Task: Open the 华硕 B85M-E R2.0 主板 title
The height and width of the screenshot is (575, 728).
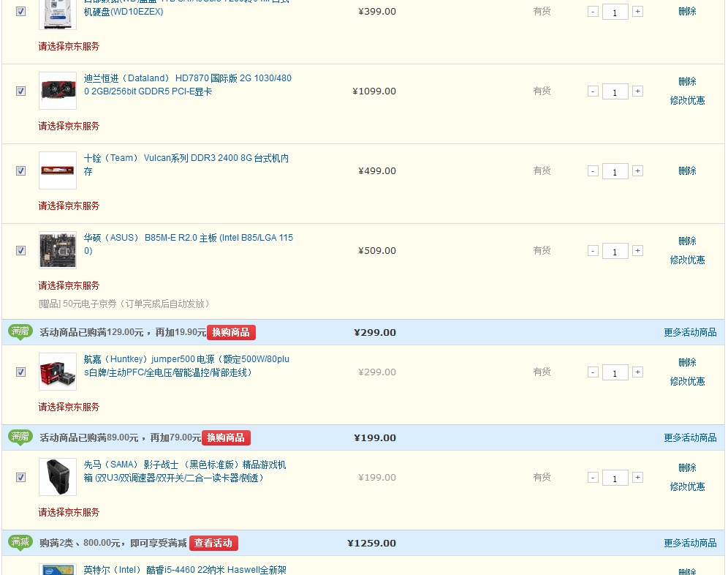Action: coord(189,244)
